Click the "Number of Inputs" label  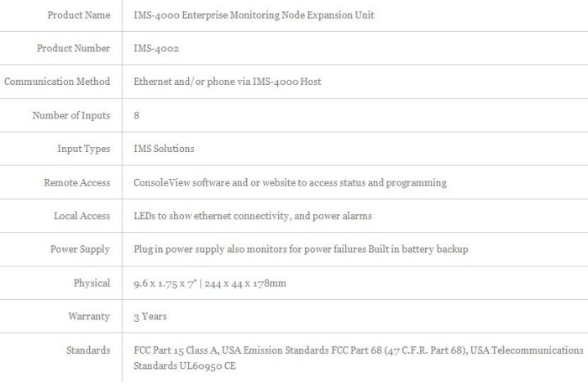(x=71, y=115)
